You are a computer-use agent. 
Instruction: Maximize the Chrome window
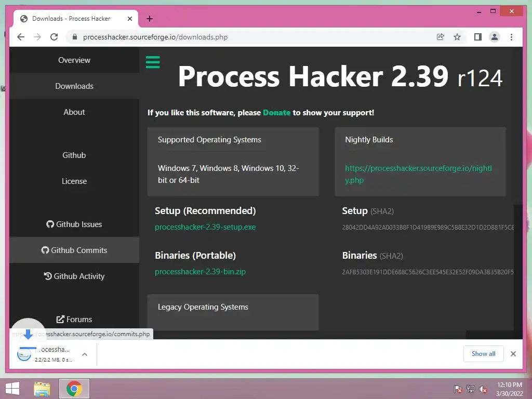coord(493,11)
